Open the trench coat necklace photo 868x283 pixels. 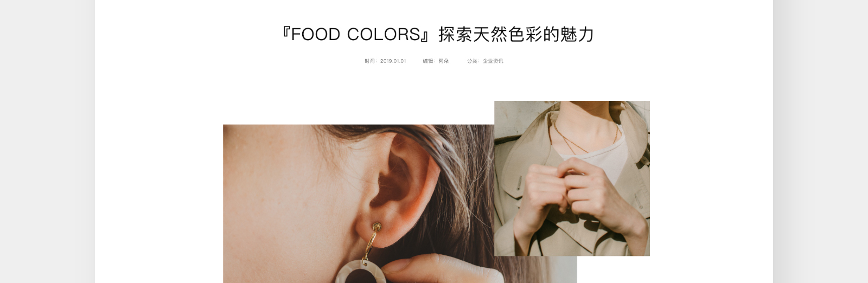572,178
